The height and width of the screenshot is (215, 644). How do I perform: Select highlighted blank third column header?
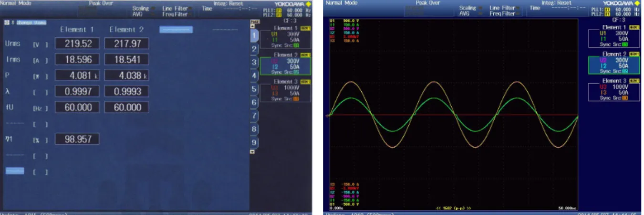[176, 30]
